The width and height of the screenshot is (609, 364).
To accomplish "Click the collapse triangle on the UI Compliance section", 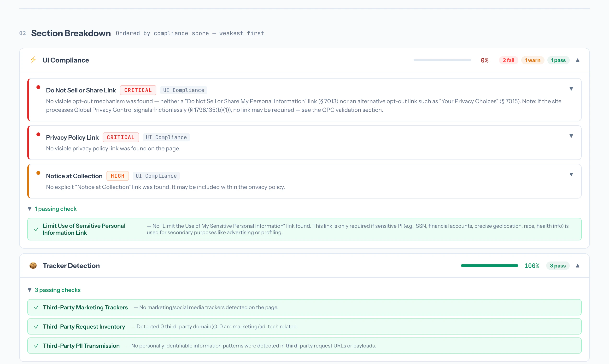I will (578, 60).
